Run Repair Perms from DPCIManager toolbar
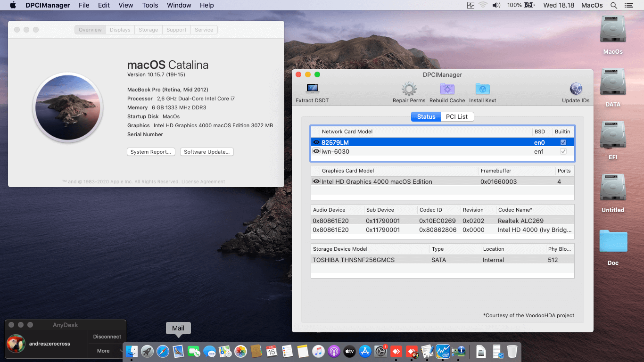 point(409,89)
